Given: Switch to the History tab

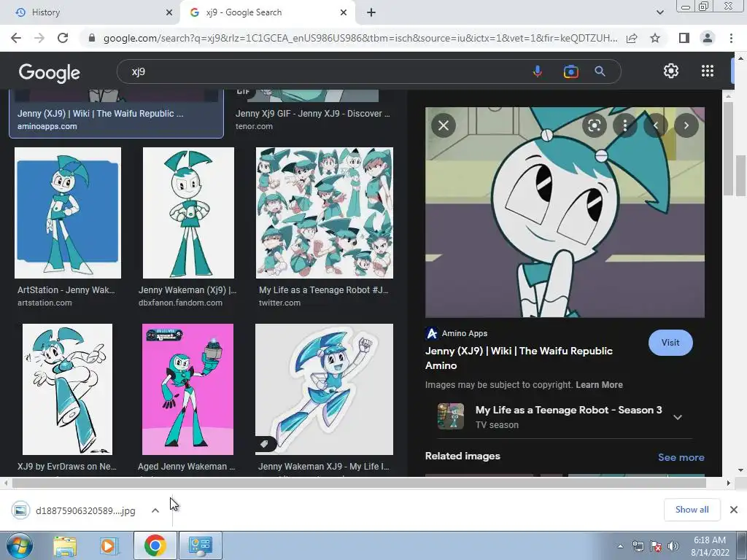Looking at the screenshot, I should 90,12.
